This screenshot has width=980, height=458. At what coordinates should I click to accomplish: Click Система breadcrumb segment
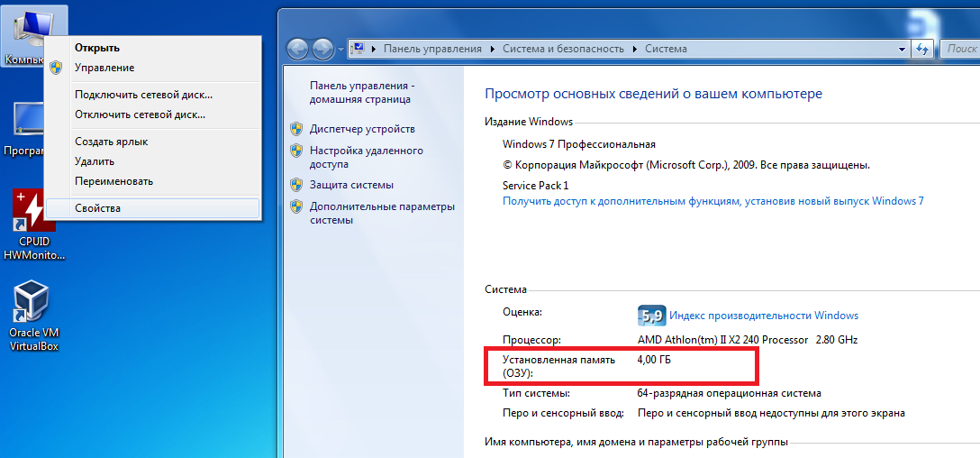coord(666,48)
